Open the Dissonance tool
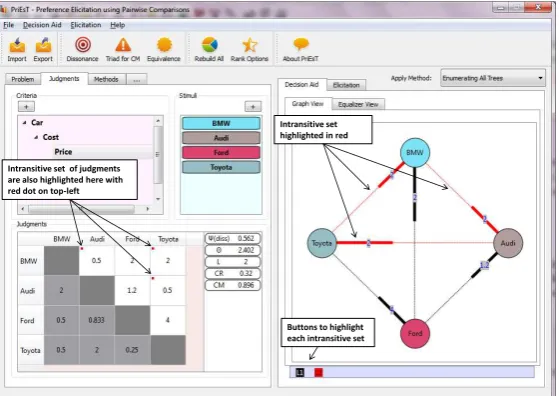559x396 pixels. coord(82,50)
